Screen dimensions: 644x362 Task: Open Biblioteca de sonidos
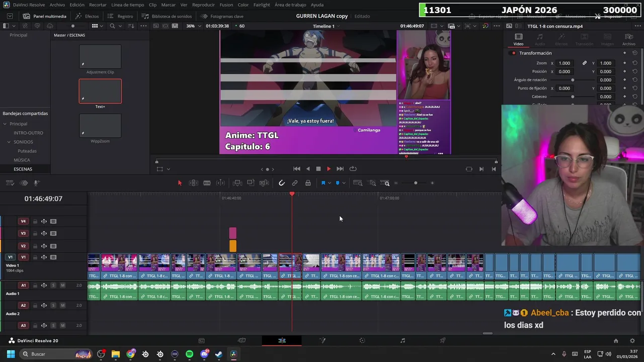coord(167,16)
